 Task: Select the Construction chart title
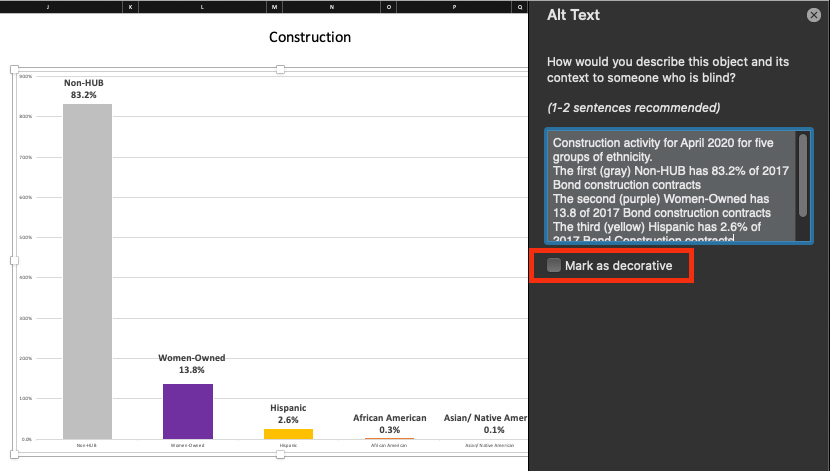pos(310,37)
